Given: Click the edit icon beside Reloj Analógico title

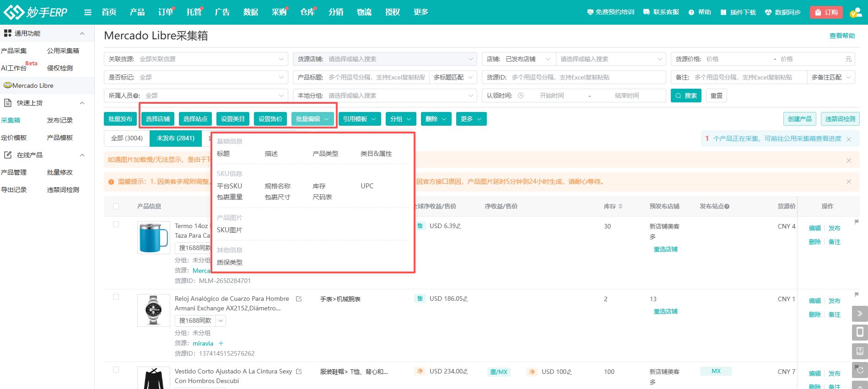Looking at the screenshot, I should [x=299, y=299].
